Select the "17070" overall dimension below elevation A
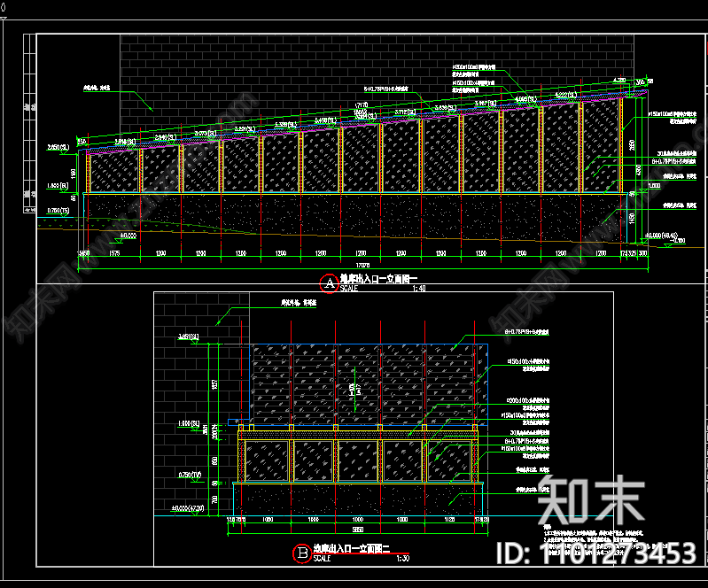Screen dimensions: 708x588 coord(362,266)
